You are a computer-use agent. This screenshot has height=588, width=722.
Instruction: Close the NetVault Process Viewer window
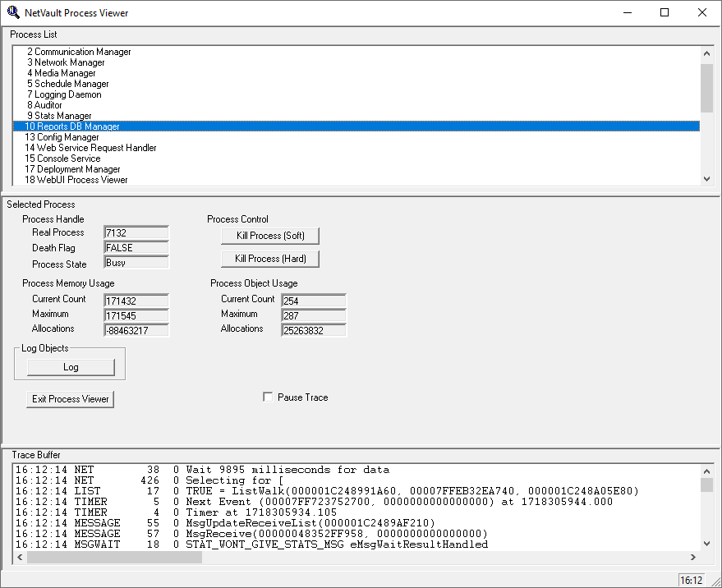tap(701, 12)
